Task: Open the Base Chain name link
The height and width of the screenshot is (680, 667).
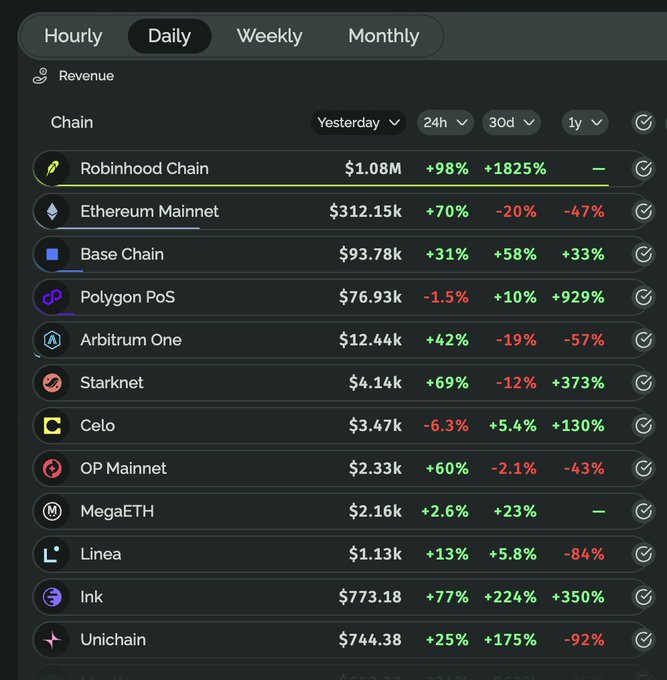Action: click(122, 254)
